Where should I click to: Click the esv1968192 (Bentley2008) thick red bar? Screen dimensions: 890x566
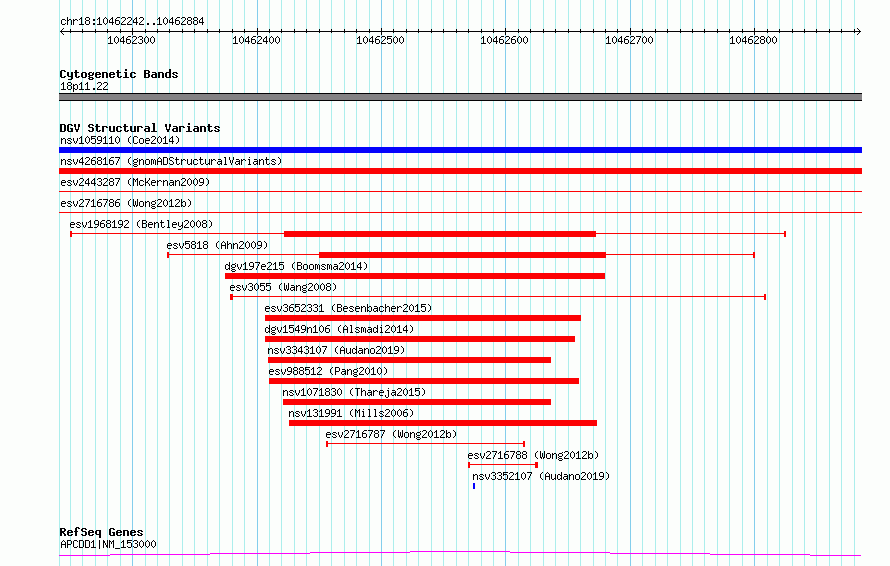[440, 234]
